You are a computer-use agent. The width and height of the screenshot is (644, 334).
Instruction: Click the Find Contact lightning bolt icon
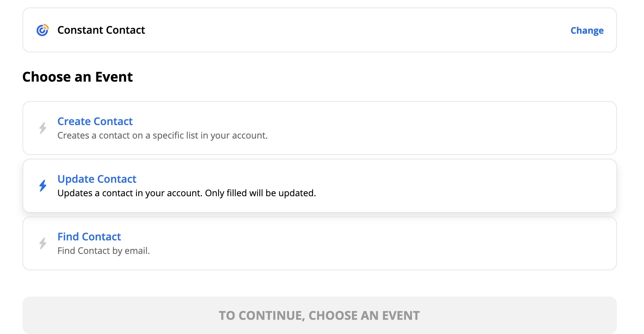[x=43, y=243]
